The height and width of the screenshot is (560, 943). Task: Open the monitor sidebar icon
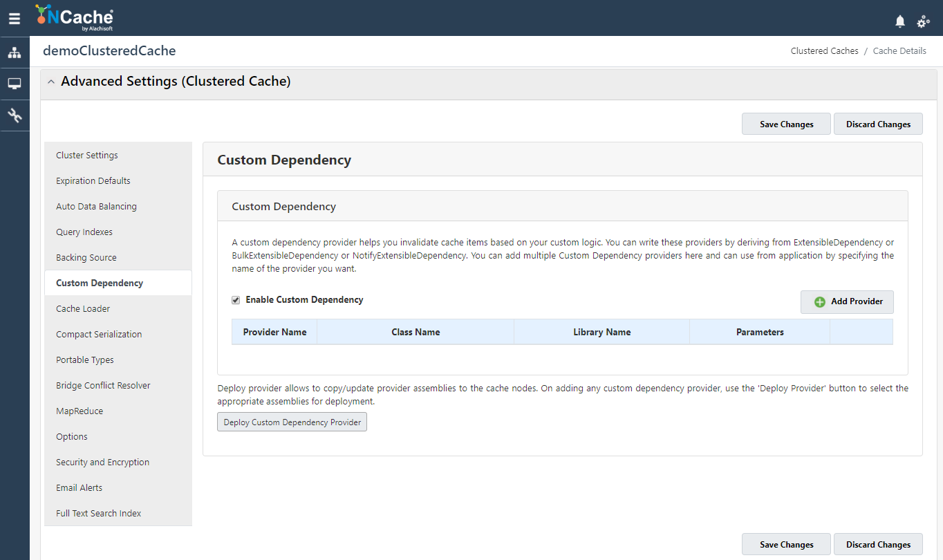(15, 84)
